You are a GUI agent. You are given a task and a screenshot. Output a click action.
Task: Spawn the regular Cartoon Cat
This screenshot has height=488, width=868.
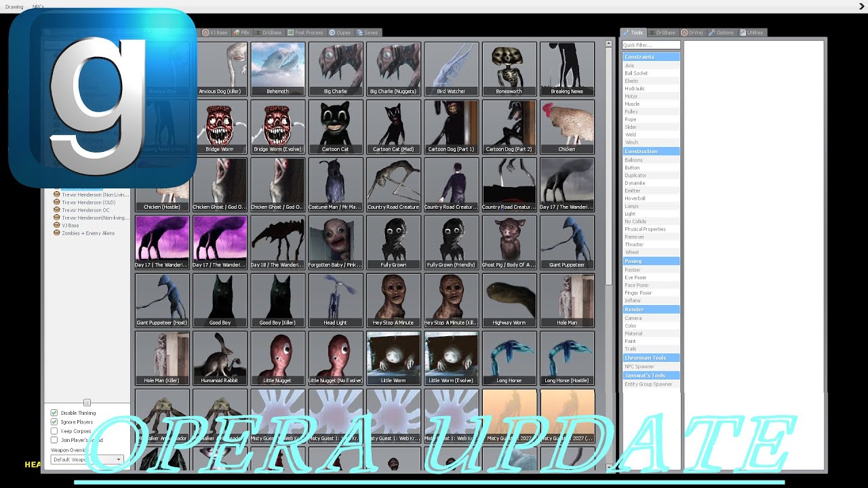coord(335,127)
